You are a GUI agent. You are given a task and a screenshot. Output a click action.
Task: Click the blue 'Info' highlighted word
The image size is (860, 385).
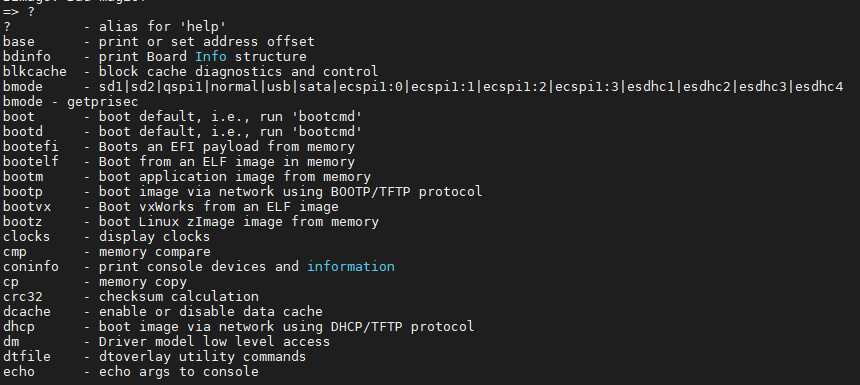click(x=211, y=56)
